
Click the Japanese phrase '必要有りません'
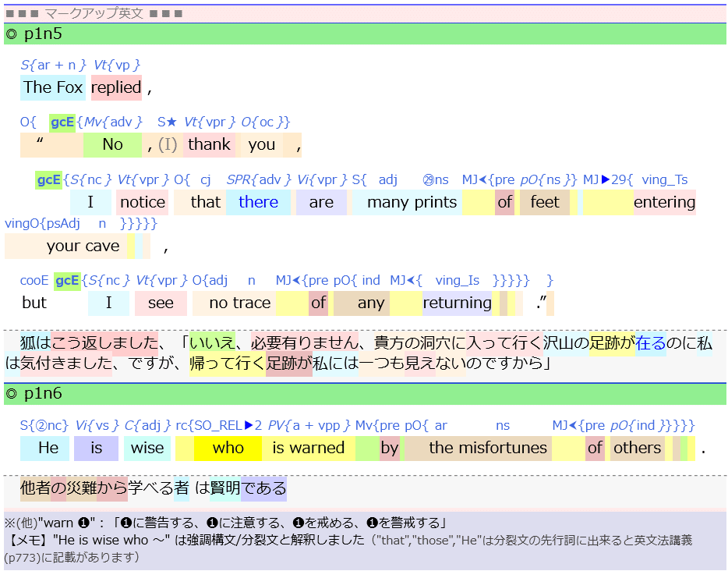(x=305, y=343)
